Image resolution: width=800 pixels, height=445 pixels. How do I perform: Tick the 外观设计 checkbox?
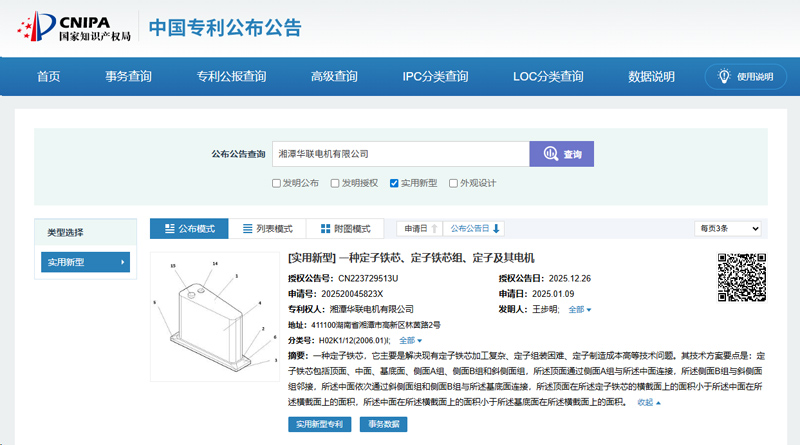453,183
